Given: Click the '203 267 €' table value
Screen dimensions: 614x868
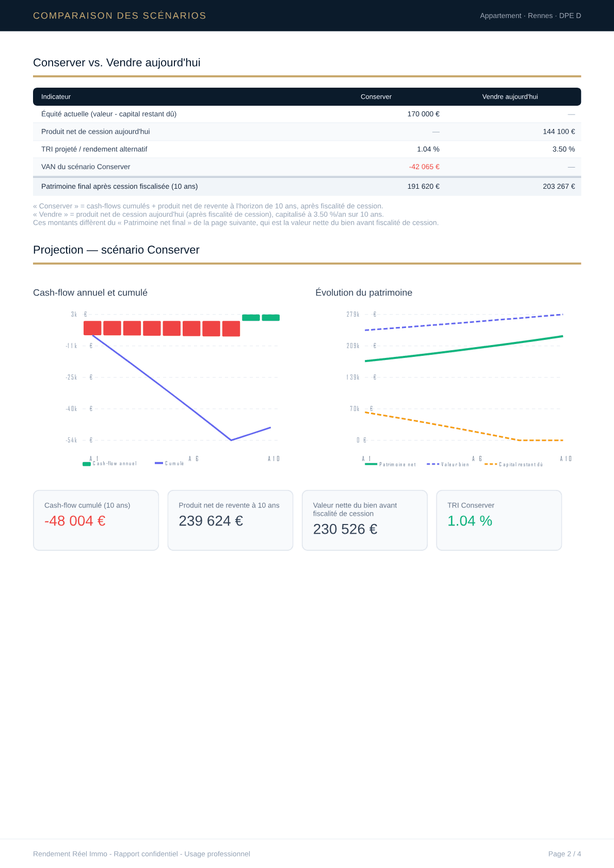Looking at the screenshot, I should click(x=559, y=186).
